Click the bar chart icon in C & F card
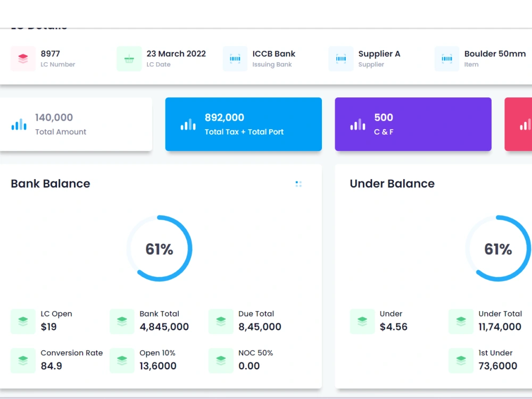Image resolution: width=532 pixels, height=399 pixels. point(358,124)
